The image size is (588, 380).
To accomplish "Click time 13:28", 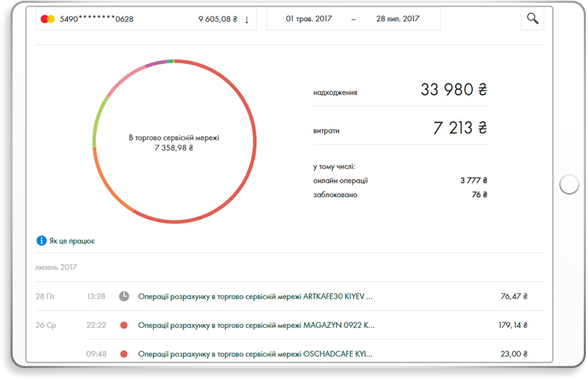I will 96,296.
